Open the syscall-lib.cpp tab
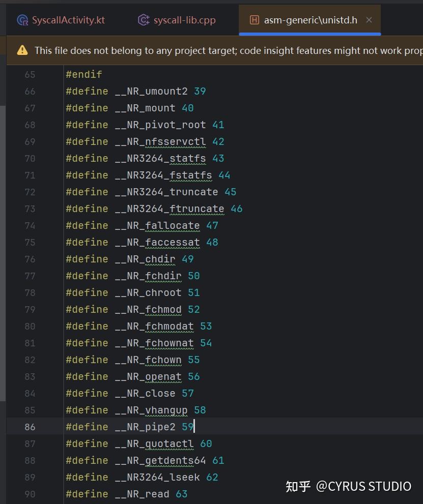This screenshot has height=504, width=423. coord(184,20)
